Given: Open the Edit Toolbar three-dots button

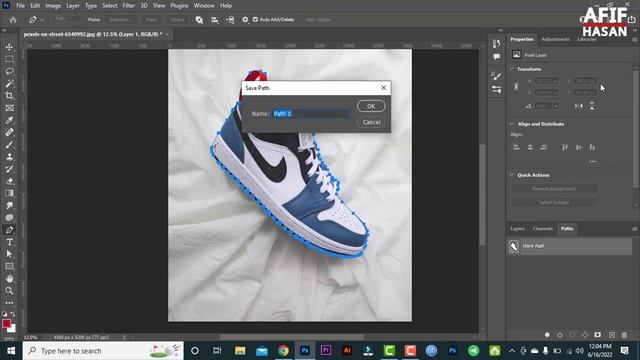Looking at the screenshot, I should click(x=9, y=303).
